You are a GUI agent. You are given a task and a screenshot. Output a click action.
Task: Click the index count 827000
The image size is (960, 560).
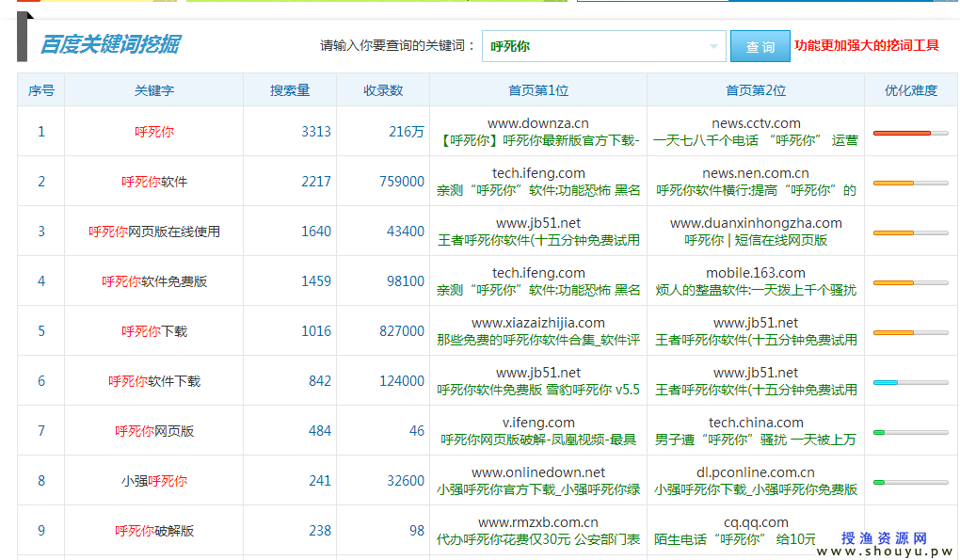click(x=402, y=331)
